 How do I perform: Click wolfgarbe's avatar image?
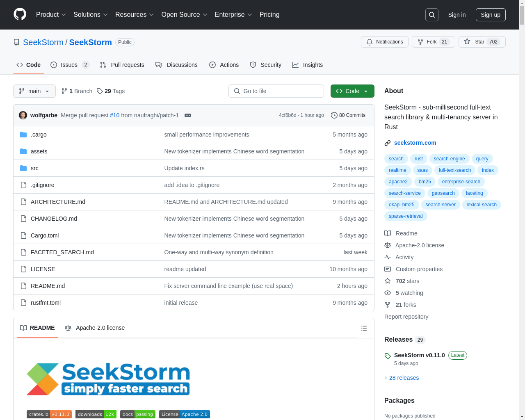click(x=23, y=115)
